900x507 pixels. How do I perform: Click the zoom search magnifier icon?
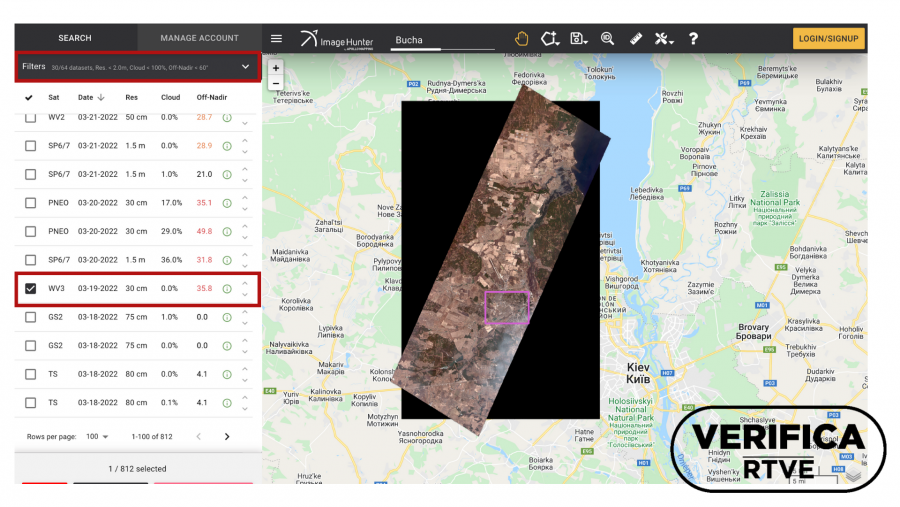(607, 38)
